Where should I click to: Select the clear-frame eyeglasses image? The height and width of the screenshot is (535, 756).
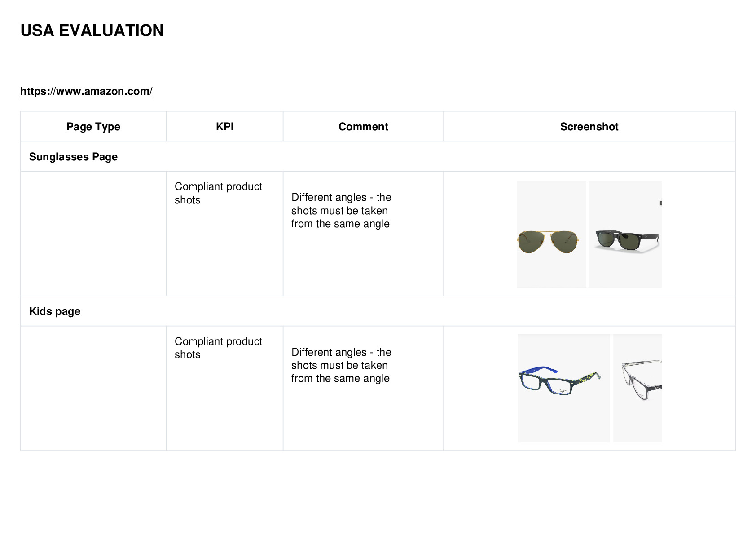tap(637, 388)
